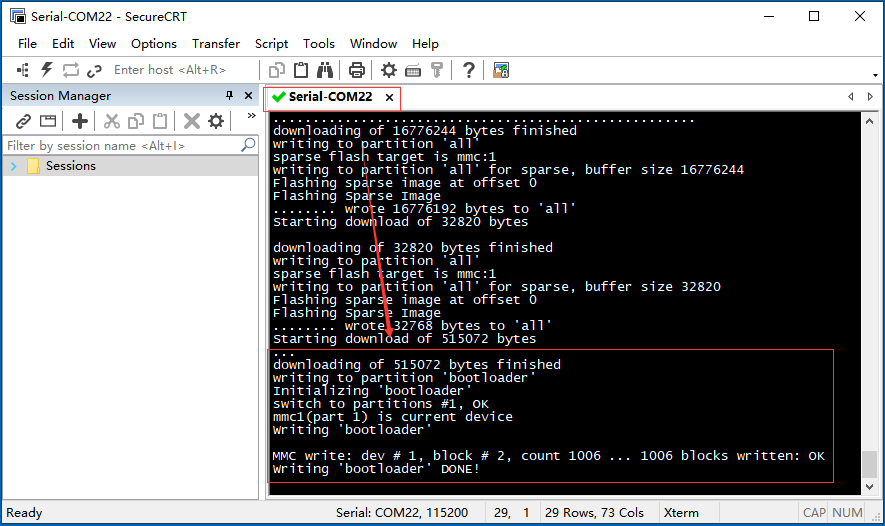This screenshot has height=526, width=885.
Task: Open session properties gear in Session Manager
Action: [216, 121]
